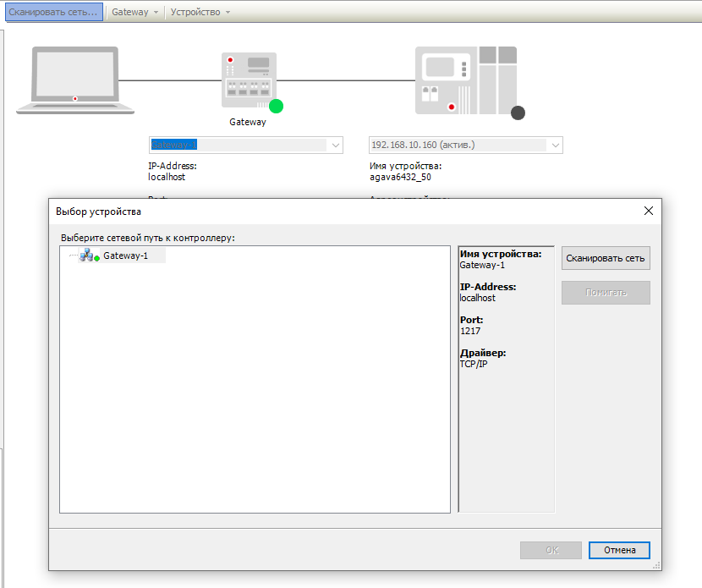Image resolution: width=702 pixels, height=588 pixels.
Task: Click the dialog resize grip corner
Action: (657, 566)
